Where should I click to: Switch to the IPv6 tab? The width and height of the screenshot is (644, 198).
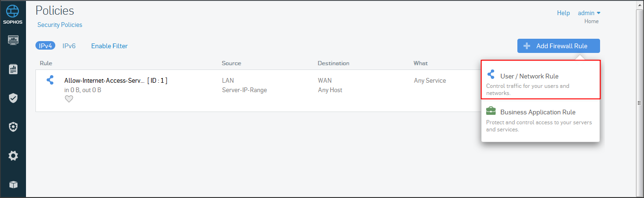[x=69, y=46]
